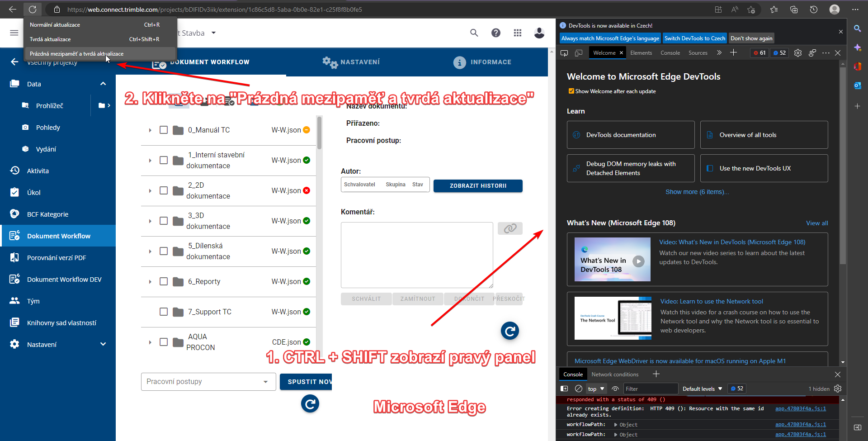Image resolution: width=868 pixels, height=441 pixels.
Task: Open the Edge sidebar Outlook icon
Action: [x=857, y=85]
